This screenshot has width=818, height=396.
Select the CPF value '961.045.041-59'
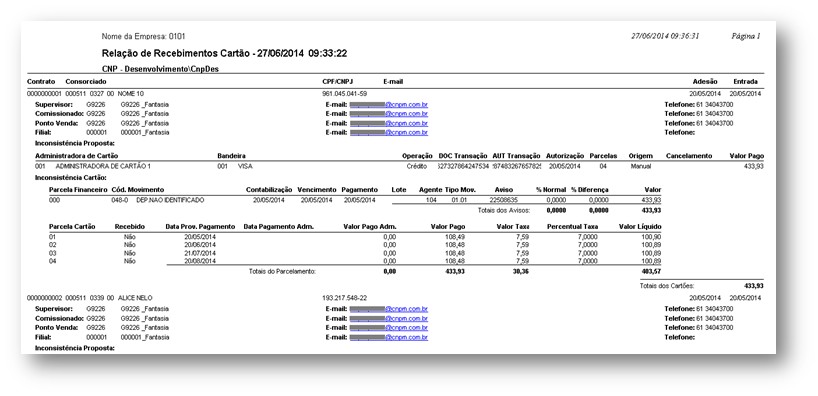(x=345, y=94)
